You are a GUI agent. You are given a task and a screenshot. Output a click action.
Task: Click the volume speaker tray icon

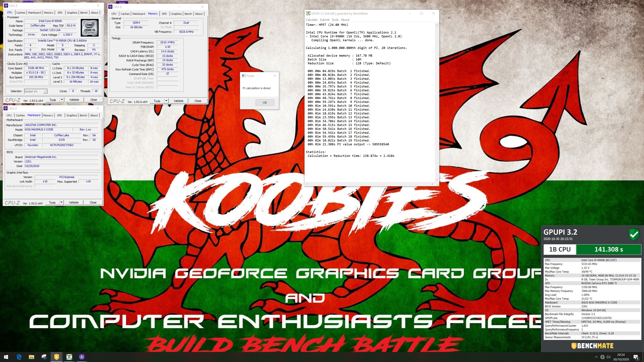point(608,357)
